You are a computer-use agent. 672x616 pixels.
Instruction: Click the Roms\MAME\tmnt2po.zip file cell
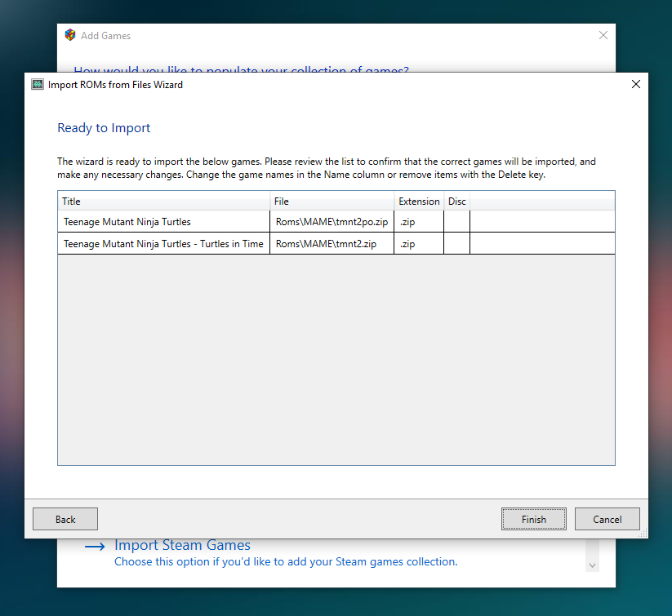point(332,221)
